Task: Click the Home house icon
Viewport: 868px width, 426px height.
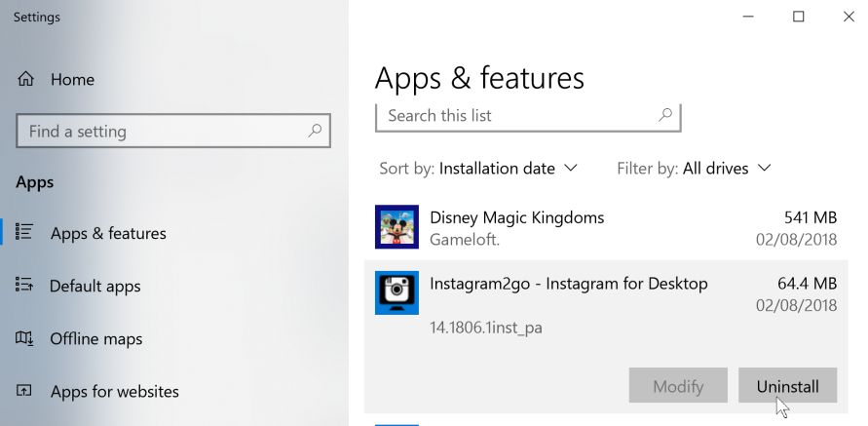Action: coord(26,79)
